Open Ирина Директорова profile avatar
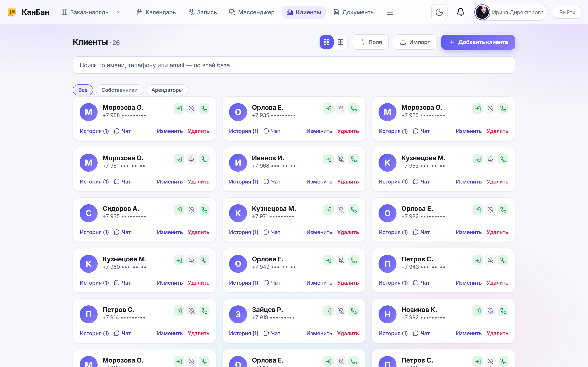This screenshot has height=367, width=588. tap(482, 12)
